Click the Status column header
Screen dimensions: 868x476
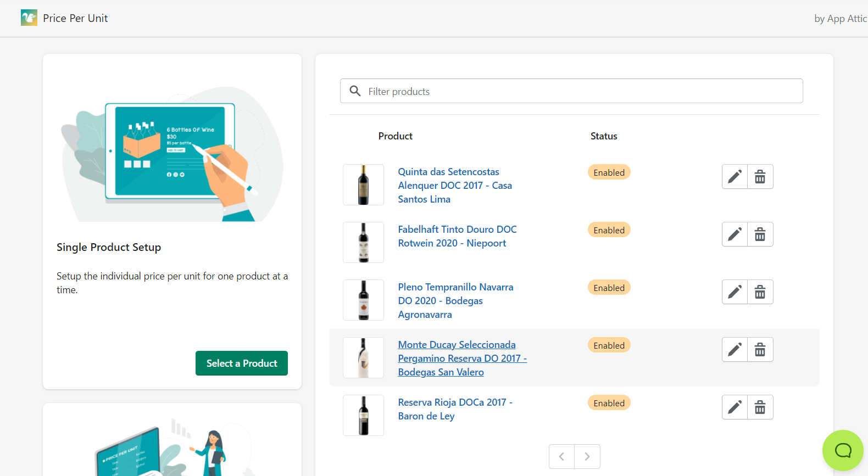[604, 136]
